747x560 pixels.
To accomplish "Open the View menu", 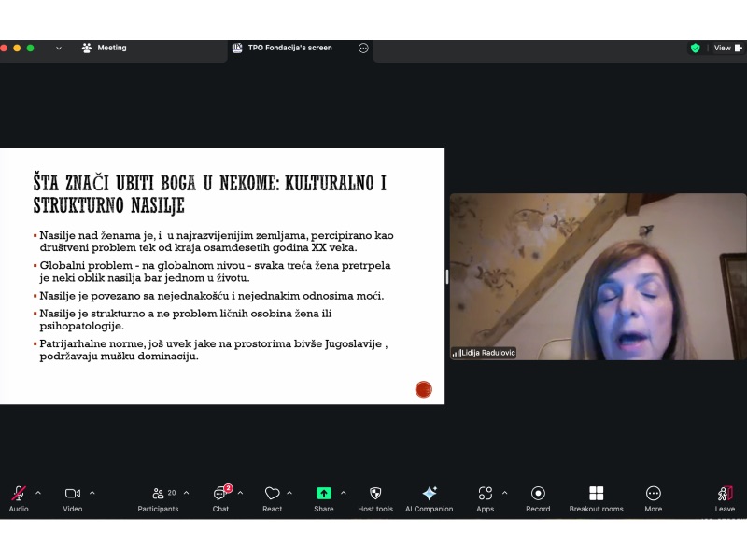I will 722,47.
